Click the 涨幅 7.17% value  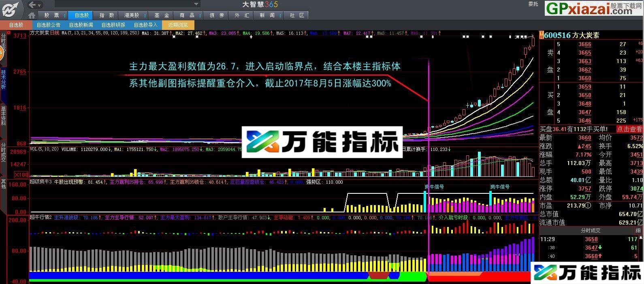tap(584, 155)
